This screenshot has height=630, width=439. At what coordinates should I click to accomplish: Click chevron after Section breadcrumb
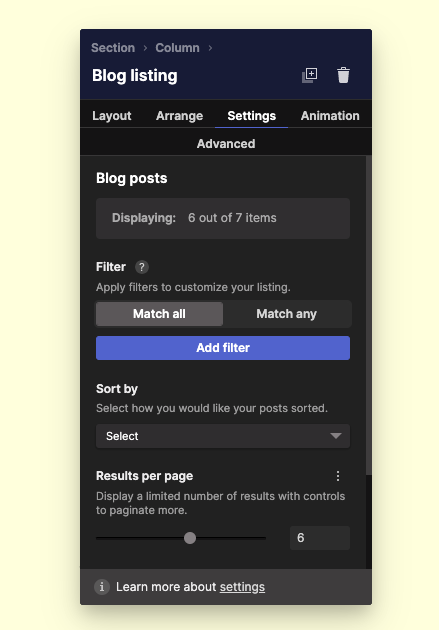(145, 48)
